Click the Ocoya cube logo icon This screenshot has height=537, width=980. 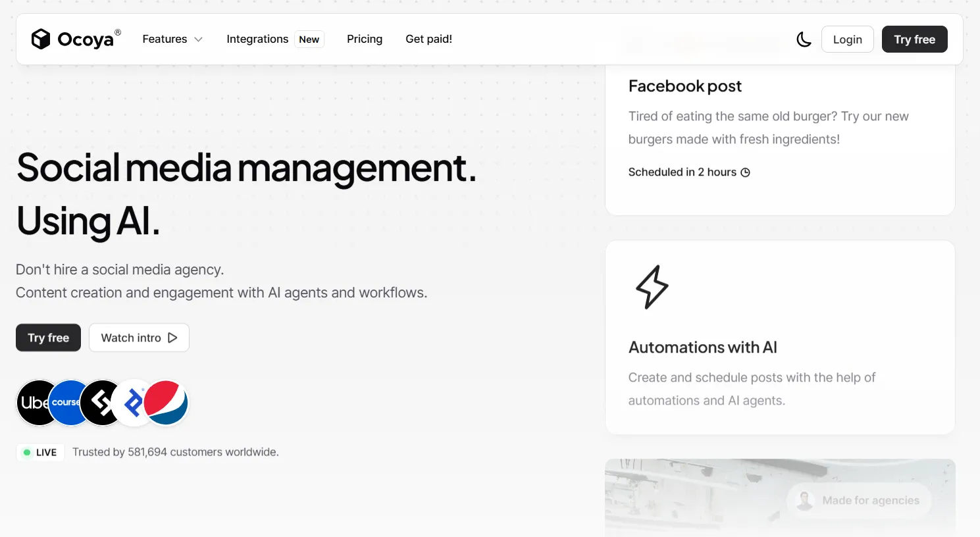41,39
